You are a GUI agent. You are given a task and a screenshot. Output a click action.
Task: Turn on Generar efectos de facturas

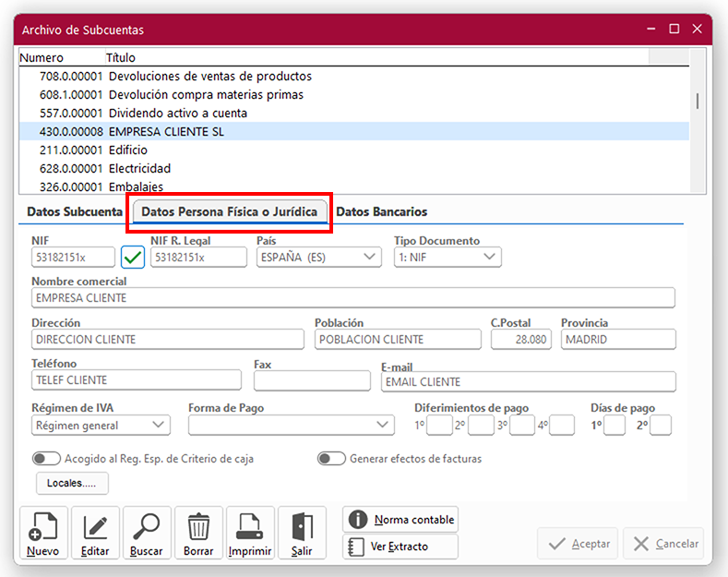click(331, 459)
